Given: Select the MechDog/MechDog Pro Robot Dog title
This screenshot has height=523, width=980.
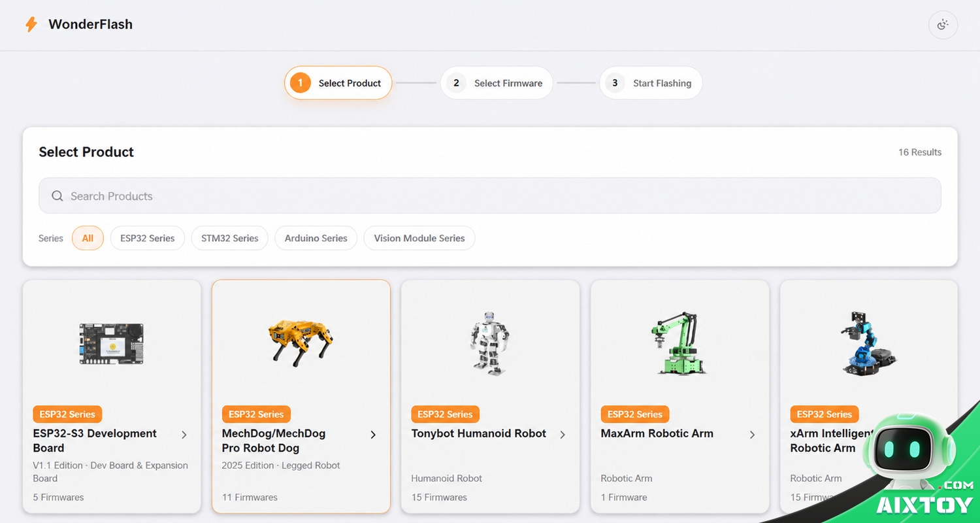Looking at the screenshot, I should pos(274,441).
